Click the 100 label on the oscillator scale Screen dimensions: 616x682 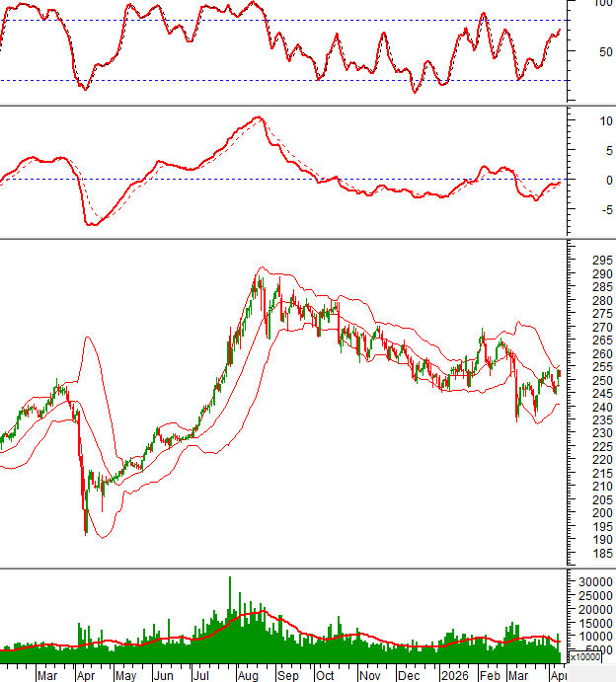(601, 4)
